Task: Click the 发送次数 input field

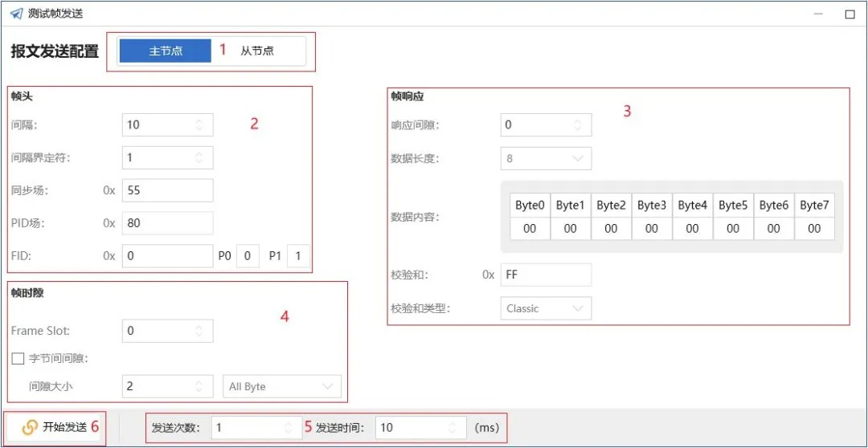Action: (256, 428)
